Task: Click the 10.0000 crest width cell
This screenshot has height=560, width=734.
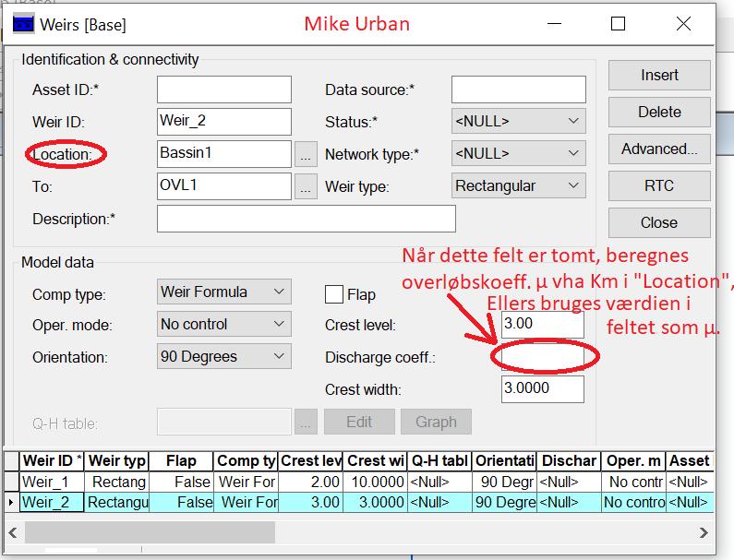Action: pyautogui.click(x=375, y=482)
